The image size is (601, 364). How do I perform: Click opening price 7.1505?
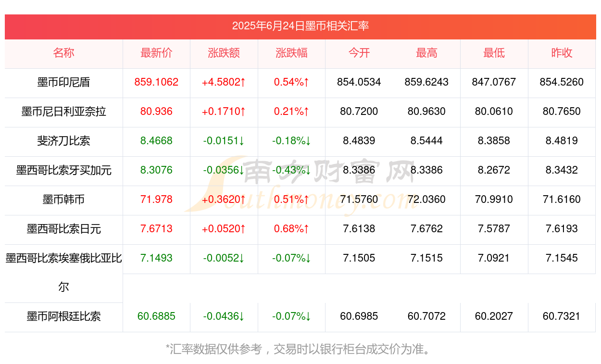359,258
